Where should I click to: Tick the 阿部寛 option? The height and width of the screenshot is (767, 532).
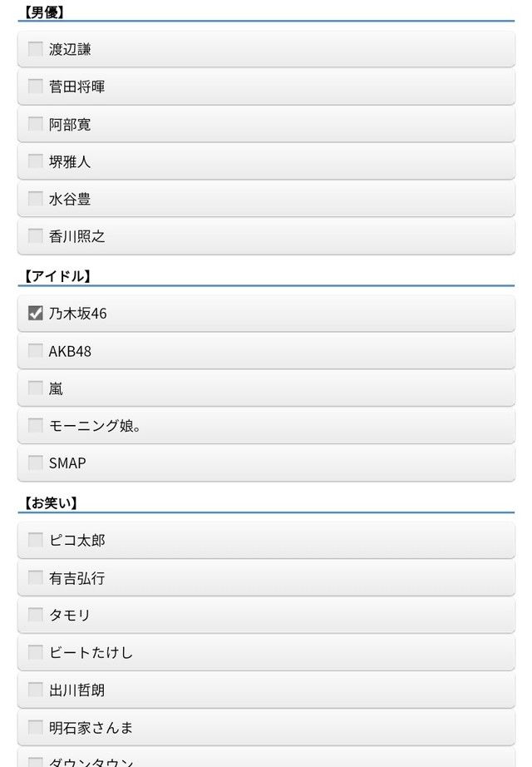(x=35, y=124)
